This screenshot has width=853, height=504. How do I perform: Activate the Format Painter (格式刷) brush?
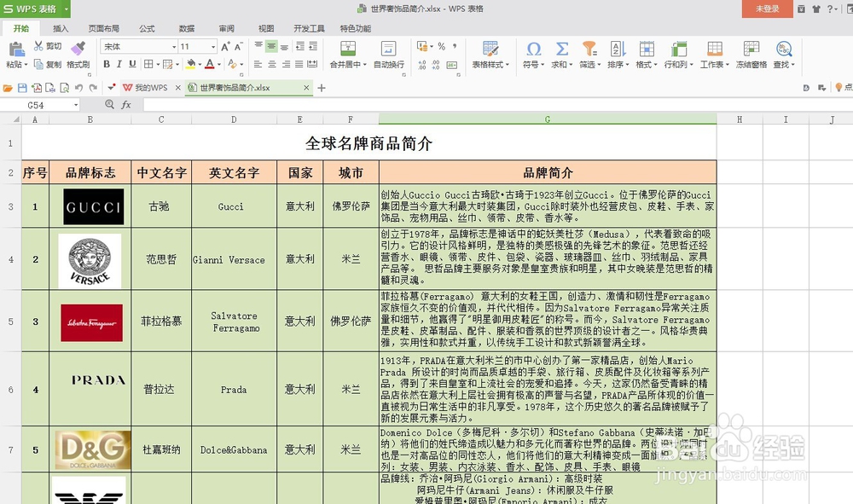click(x=78, y=49)
